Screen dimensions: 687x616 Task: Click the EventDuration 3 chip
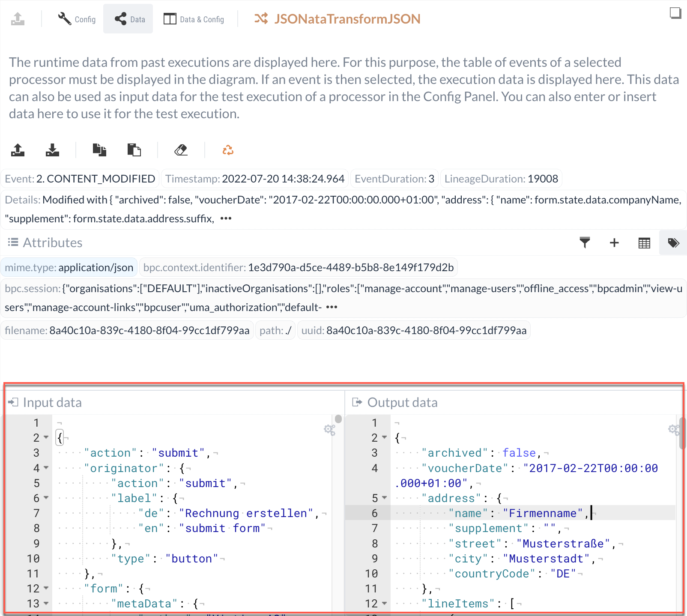point(394,179)
